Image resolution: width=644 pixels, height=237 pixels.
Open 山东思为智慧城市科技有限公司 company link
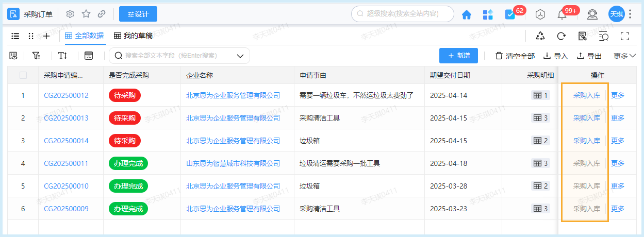pos(233,163)
